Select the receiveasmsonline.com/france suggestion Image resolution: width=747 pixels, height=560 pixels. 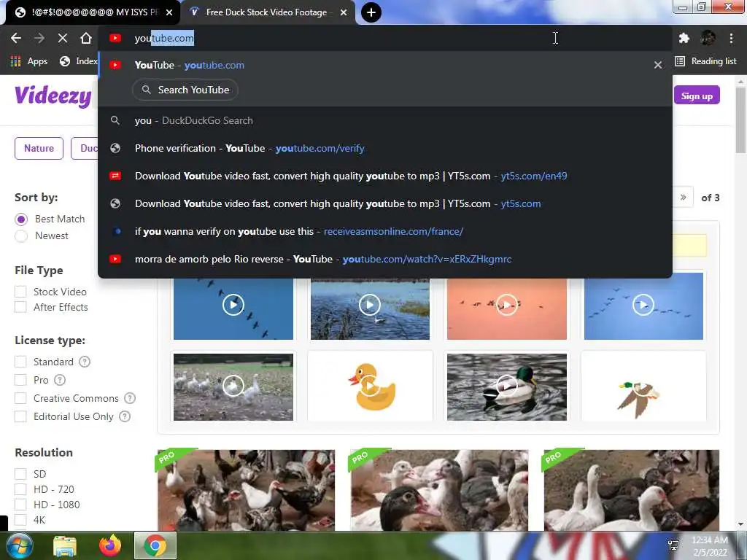coord(385,231)
